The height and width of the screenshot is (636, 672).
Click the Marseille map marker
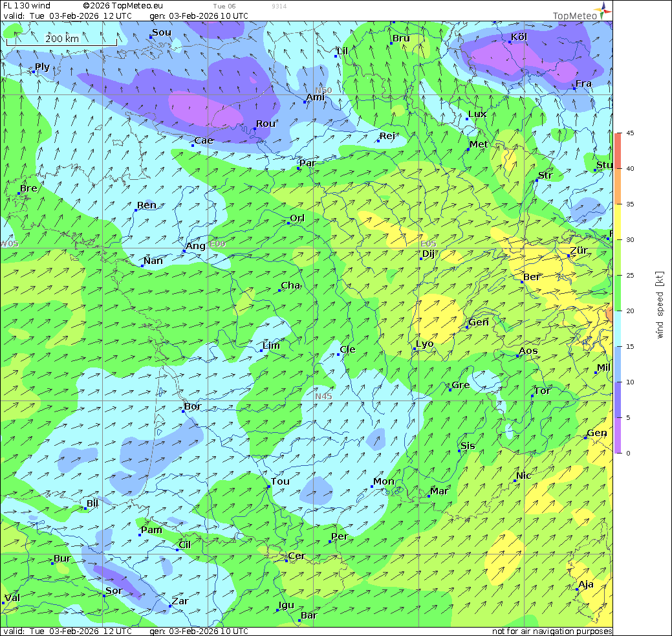(429, 496)
